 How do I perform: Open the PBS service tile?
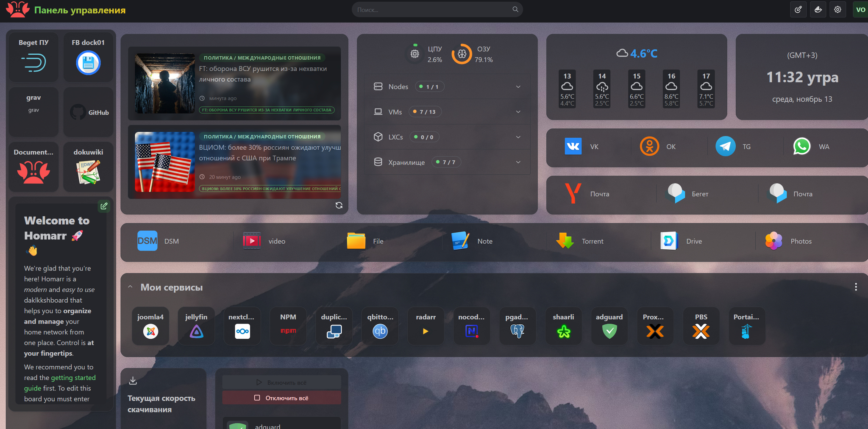click(x=701, y=326)
